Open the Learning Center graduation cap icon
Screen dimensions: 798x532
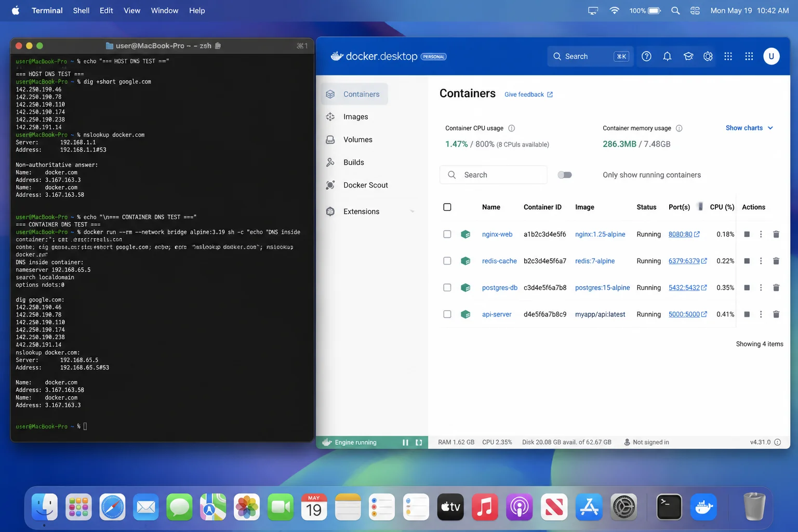[688, 56]
